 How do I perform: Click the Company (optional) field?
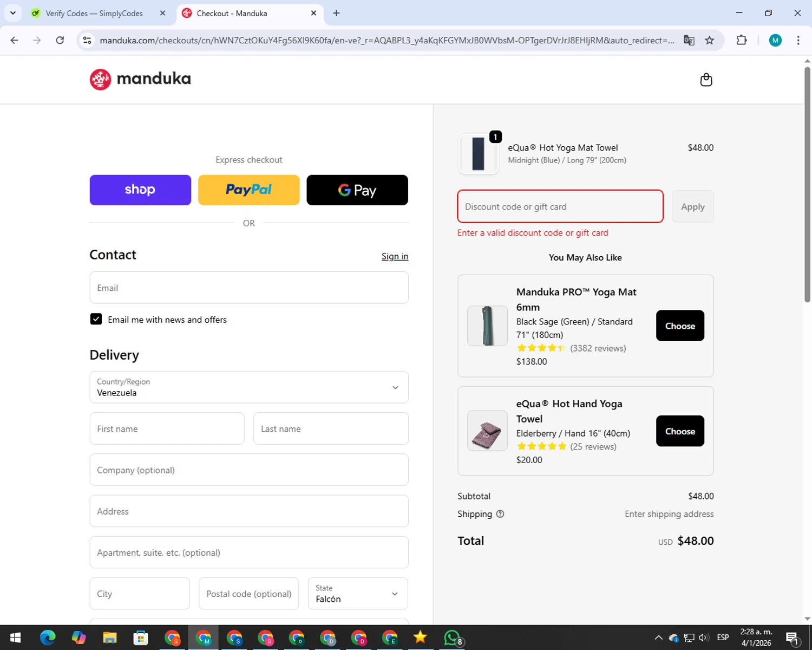[249, 470]
